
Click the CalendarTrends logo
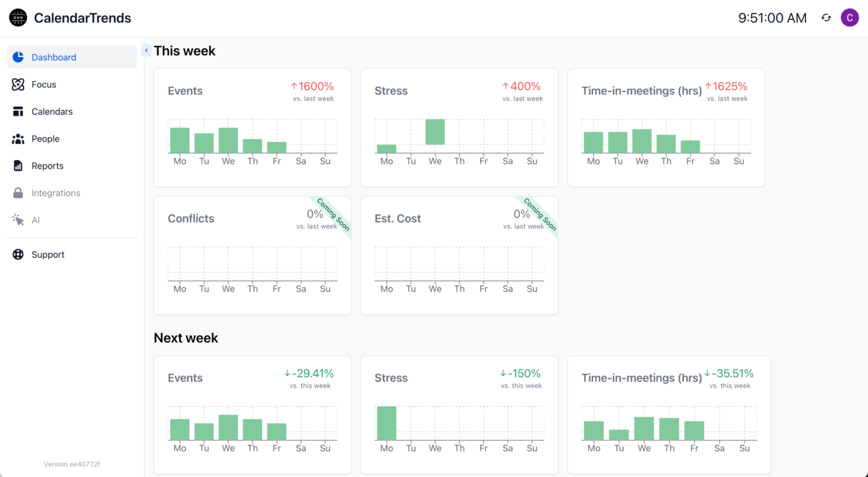[x=18, y=18]
